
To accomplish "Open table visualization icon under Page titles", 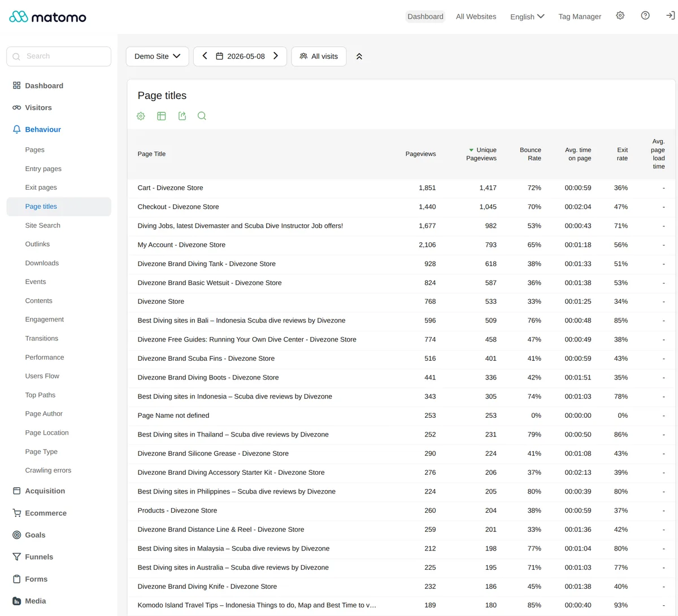I will click(162, 116).
